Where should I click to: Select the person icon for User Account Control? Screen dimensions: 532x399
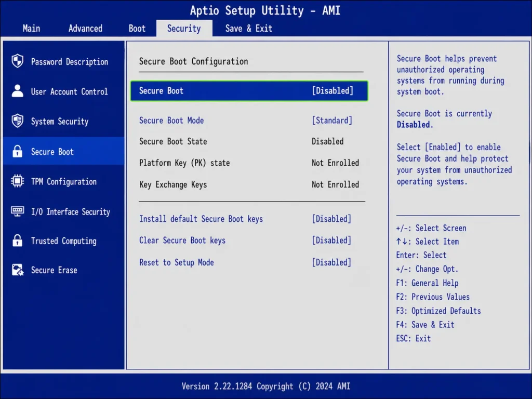(x=17, y=91)
